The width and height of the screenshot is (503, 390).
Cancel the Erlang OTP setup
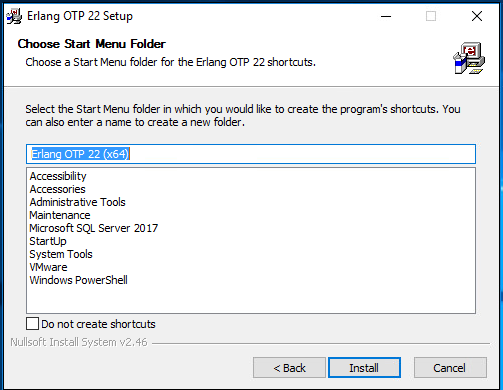pyautogui.click(x=450, y=368)
